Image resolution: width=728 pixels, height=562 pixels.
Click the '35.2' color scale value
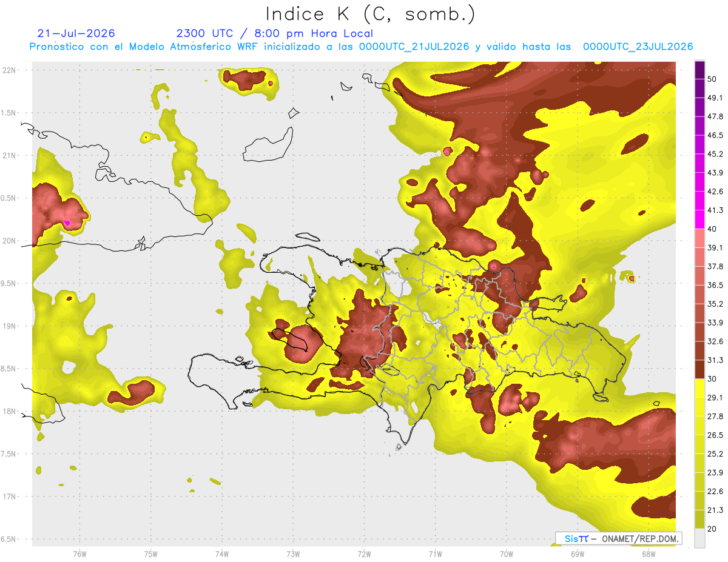(715, 304)
